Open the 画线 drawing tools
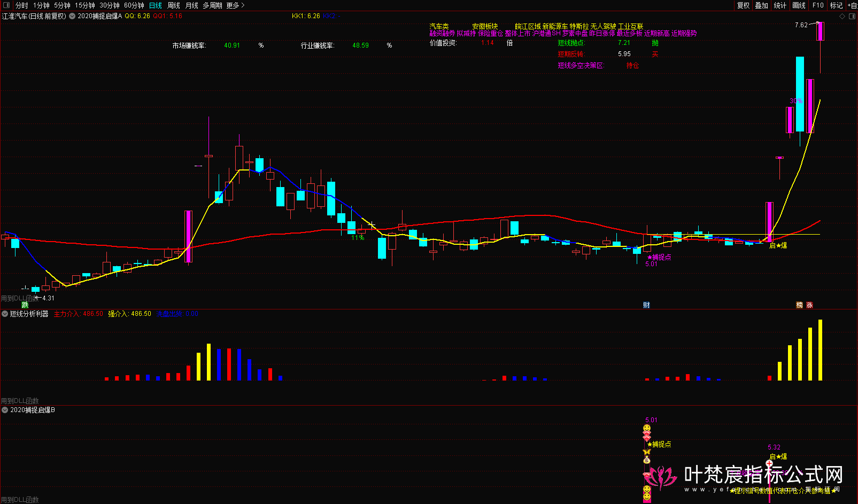The height and width of the screenshot is (504, 858). [799, 5]
